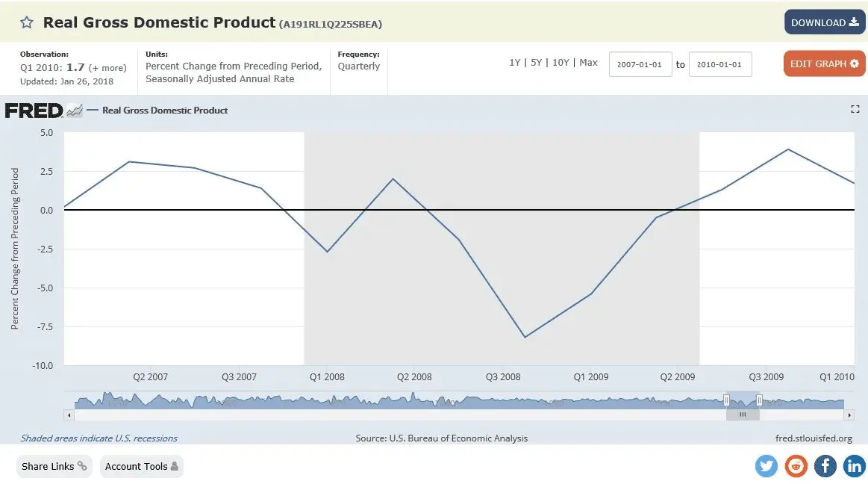Click the end date field 2010-01-01
The image size is (868, 484).
point(719,64)
